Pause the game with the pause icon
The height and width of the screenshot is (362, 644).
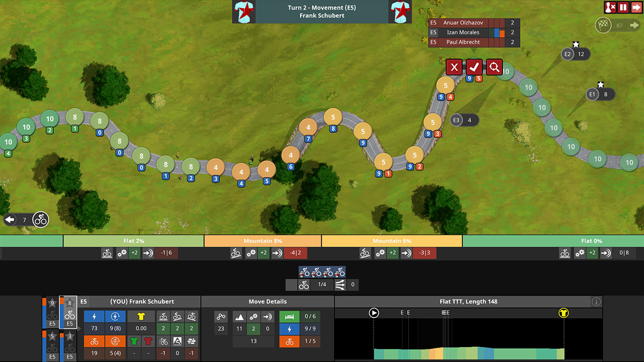point(623,7)
